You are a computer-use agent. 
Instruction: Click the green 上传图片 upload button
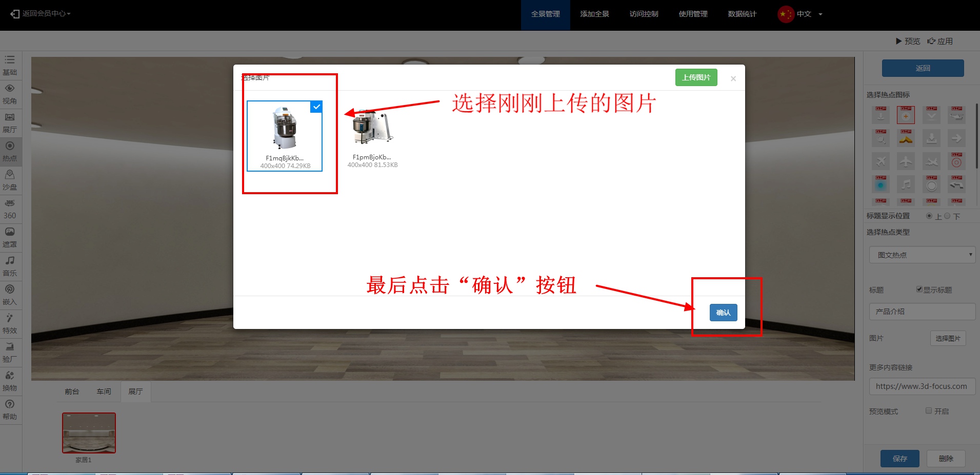[x=696, y=77]
